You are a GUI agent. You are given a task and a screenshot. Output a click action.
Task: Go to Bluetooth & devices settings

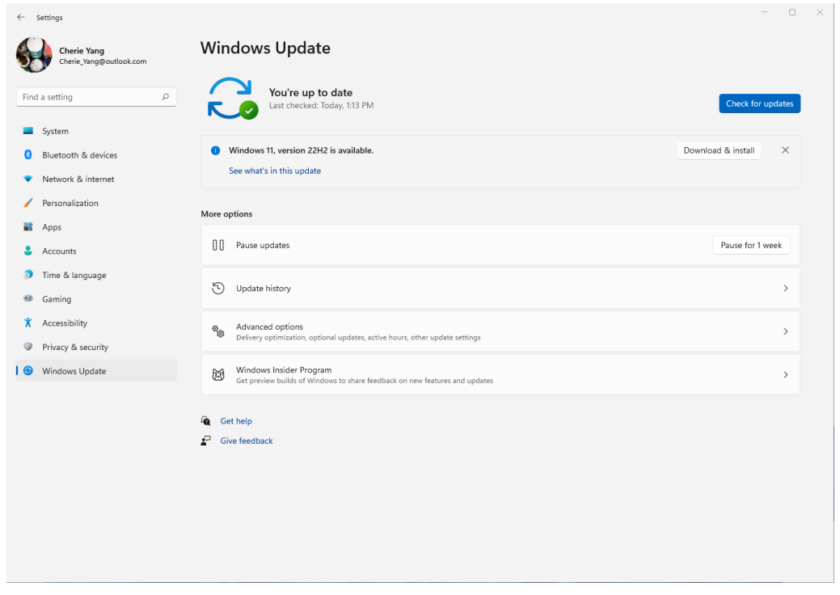pos(96,155)
